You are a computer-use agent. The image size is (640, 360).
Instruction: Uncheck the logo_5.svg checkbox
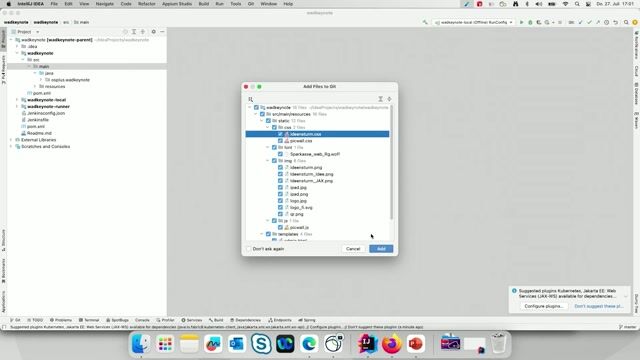pos(280,207)
